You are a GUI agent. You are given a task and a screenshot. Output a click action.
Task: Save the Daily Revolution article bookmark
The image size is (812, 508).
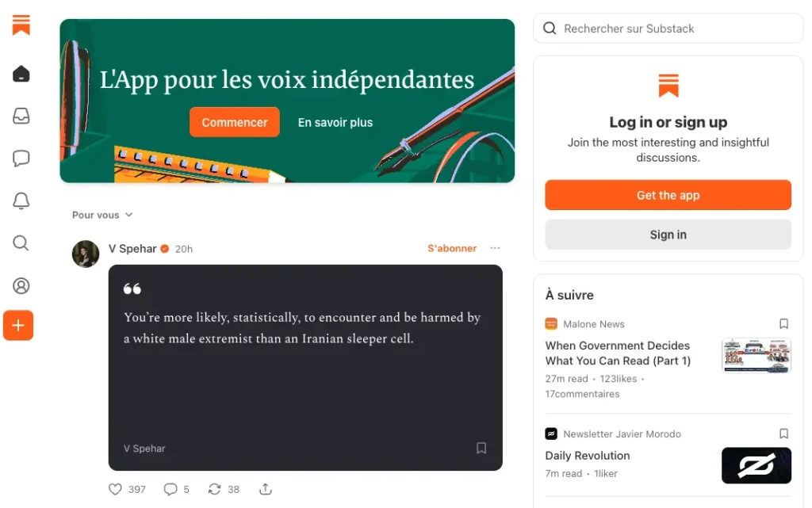pyautogui.click(x=783, y=434)
